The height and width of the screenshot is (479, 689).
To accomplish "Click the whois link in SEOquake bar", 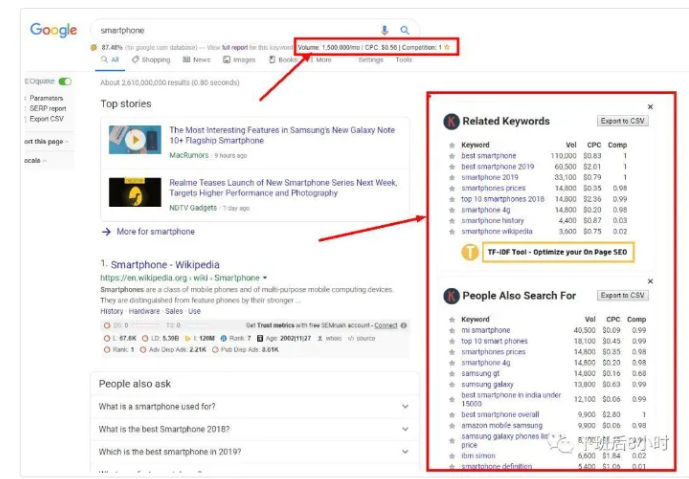I will (329, 338).
